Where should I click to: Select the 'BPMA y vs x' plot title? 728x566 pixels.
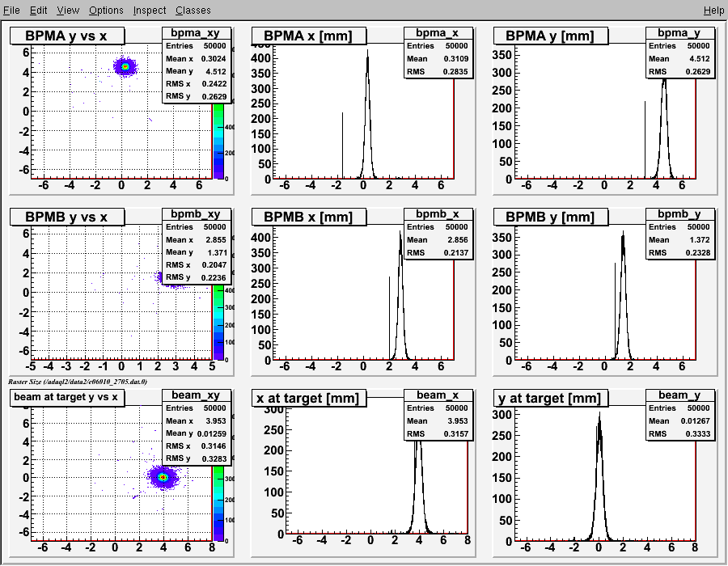(67, 36)
